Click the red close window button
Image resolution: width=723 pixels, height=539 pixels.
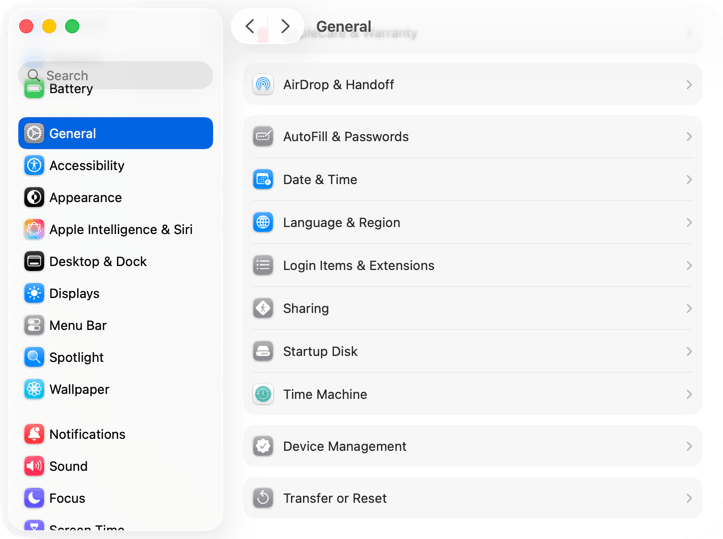click(26, 26)
